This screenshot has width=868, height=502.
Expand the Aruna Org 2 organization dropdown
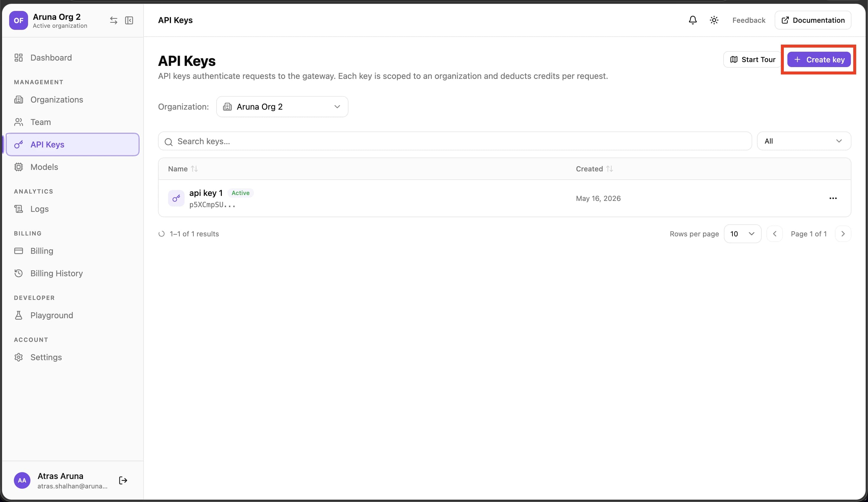point(282,107)
